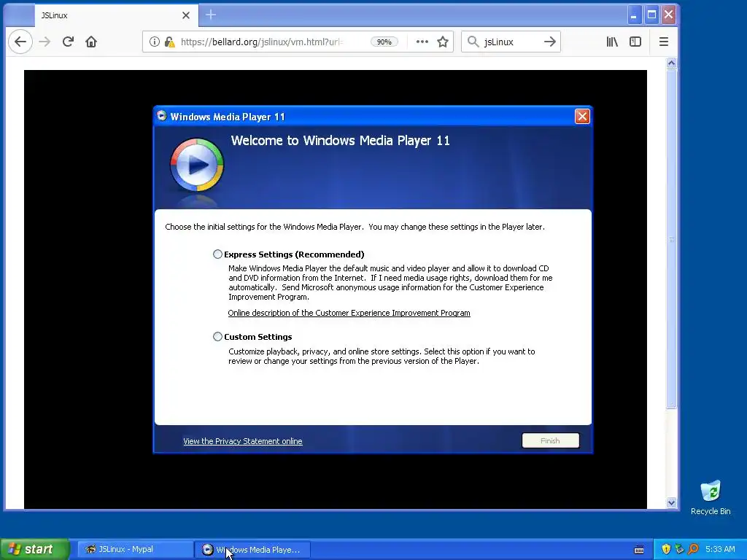The image size is (747, 560).
Task: Click the lock warning icon in address bar
Action: (x=169, y=42)
